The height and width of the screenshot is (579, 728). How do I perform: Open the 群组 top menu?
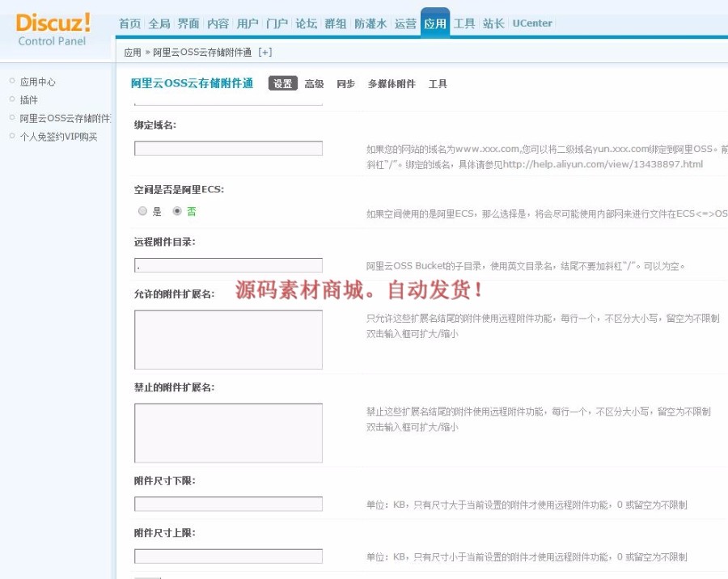[x=335, y=23]
